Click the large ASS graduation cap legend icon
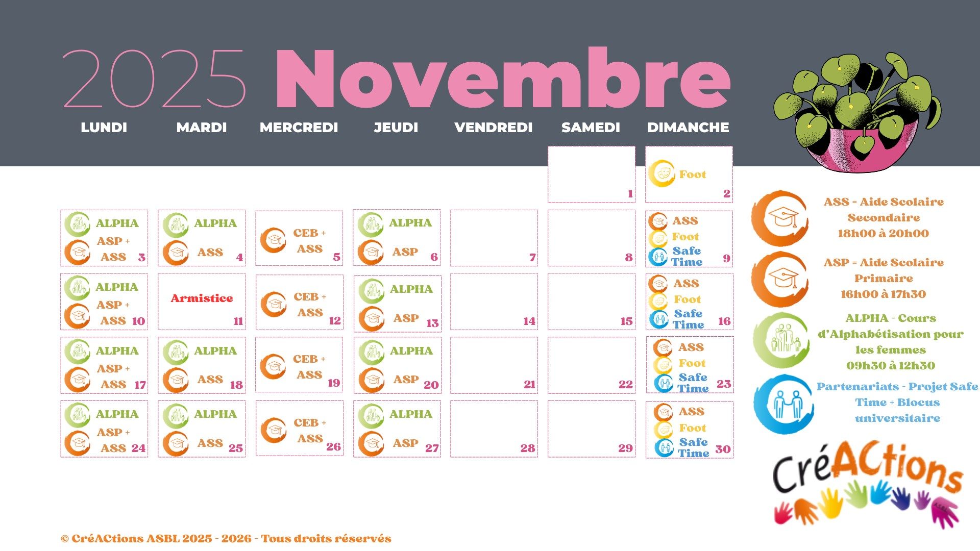 coord(779,218)
